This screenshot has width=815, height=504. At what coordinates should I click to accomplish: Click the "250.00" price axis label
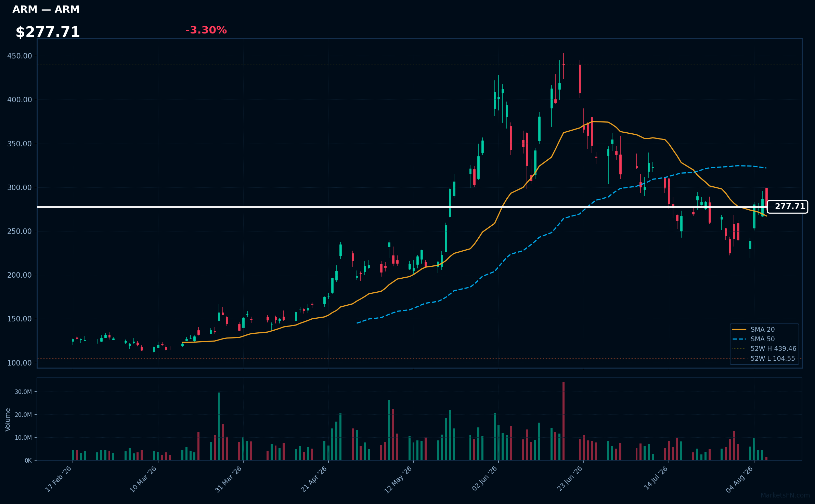(20, 231)
